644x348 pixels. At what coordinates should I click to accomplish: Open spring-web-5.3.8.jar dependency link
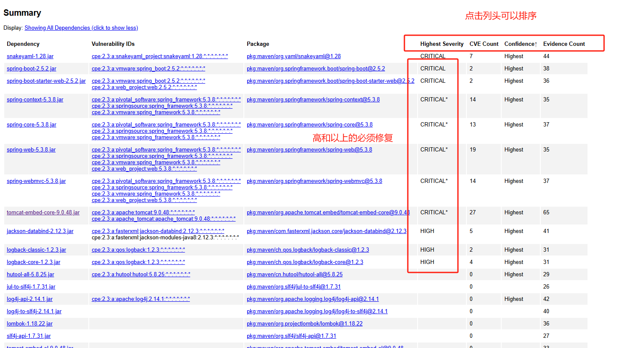point(31,150)
